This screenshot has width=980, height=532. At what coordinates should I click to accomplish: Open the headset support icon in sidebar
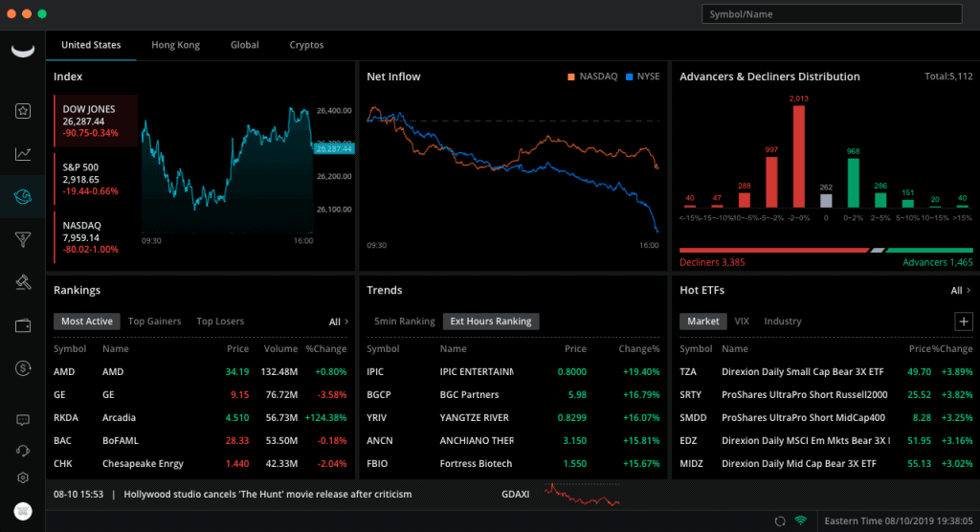click(23, 450)
